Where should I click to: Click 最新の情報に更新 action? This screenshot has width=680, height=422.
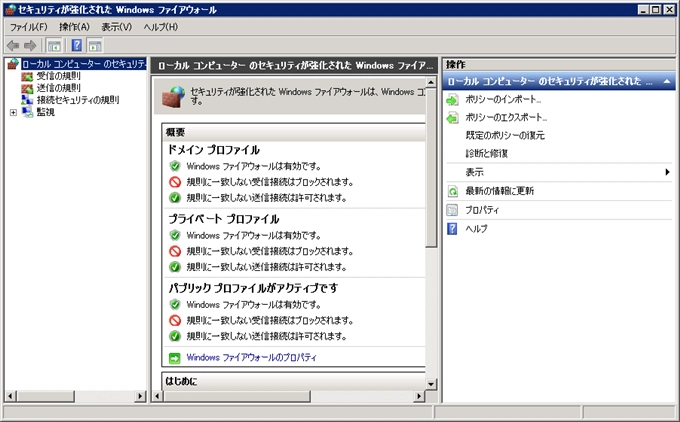coord(500,191)
